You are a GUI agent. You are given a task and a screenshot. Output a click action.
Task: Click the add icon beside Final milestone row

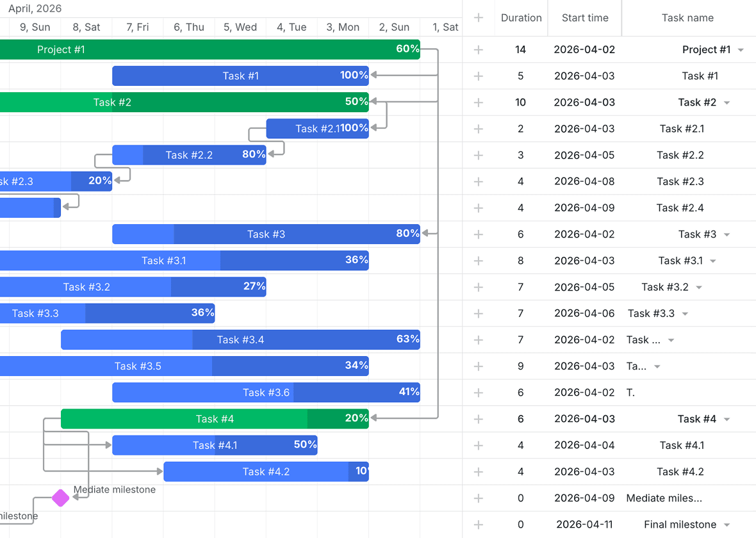coord(479,525)
